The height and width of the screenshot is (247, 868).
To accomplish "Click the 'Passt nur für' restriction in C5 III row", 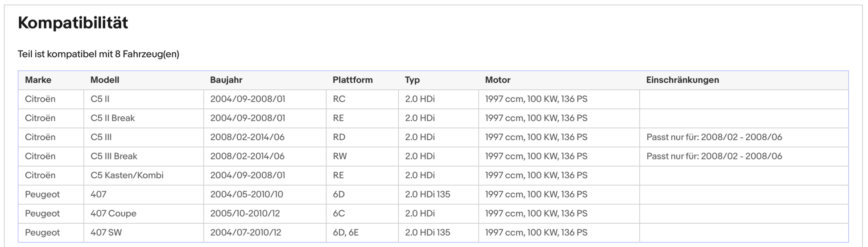I will [714, 138].
